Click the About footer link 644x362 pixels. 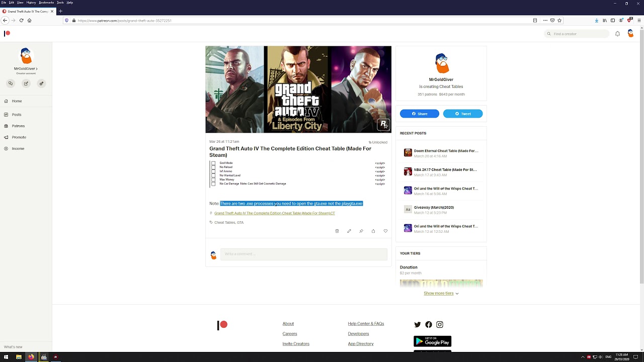point(288,324)
